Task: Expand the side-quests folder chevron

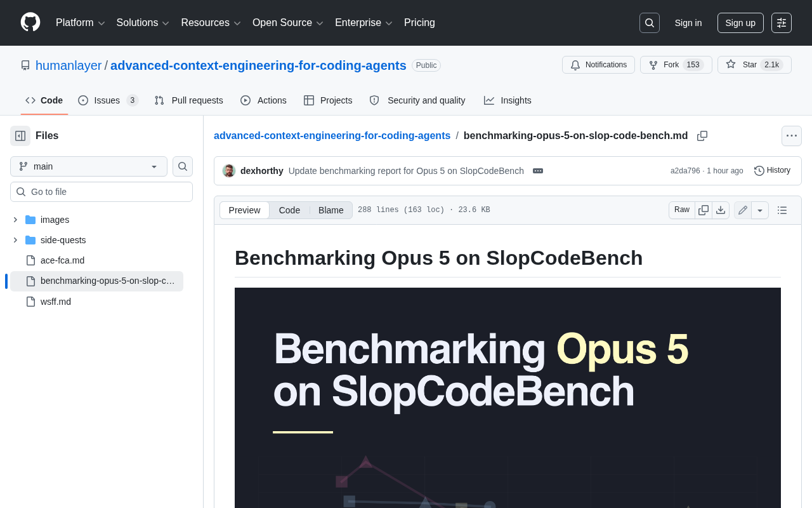Action: click(15, 240)
